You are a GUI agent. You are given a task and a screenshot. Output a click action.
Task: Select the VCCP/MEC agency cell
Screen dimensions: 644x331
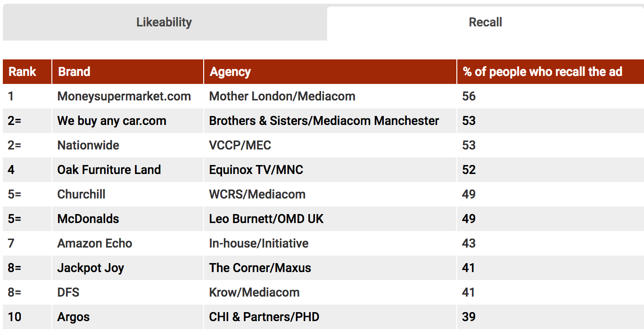click(330, 145)
